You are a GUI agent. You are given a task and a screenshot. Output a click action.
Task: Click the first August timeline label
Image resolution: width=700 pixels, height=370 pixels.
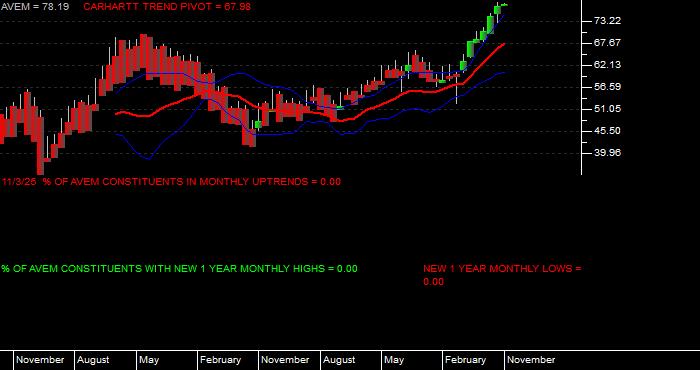[93, 360]
